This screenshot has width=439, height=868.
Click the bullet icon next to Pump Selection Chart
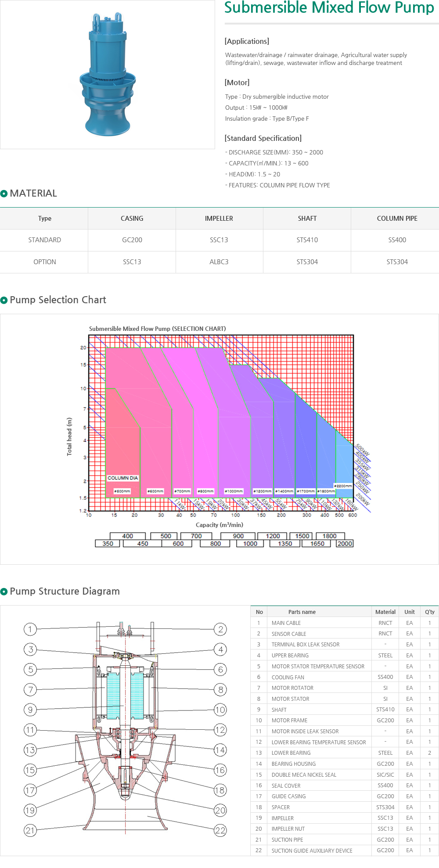4,300
